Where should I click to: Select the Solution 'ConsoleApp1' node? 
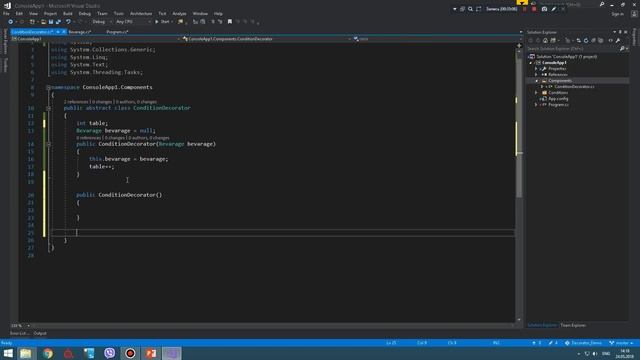pos(566,57)
